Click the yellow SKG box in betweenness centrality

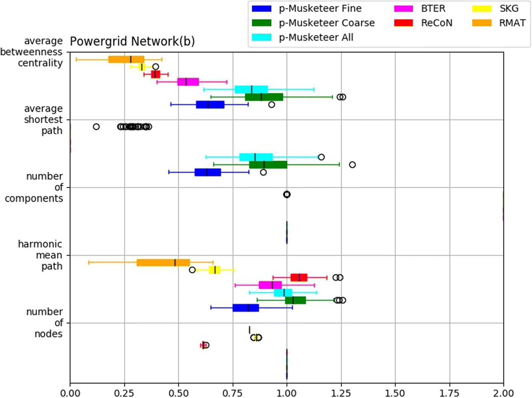pyautogui.click(x=142, y=67)
